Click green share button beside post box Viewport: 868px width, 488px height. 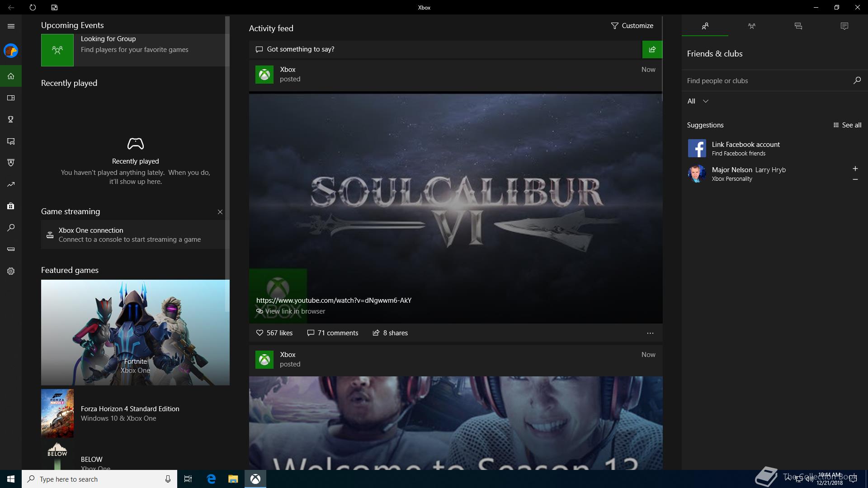point(652,49)
